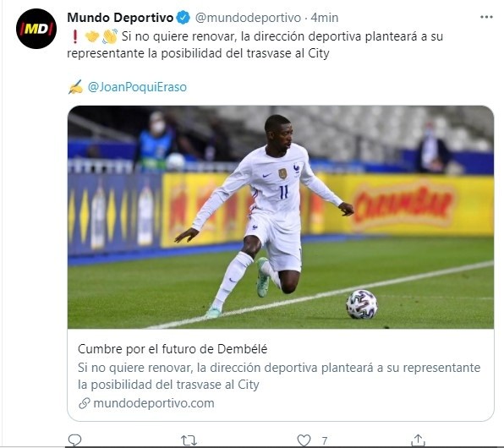Reply to the tweet with comment icon
504x448 pixels.
tap(74, 440)
